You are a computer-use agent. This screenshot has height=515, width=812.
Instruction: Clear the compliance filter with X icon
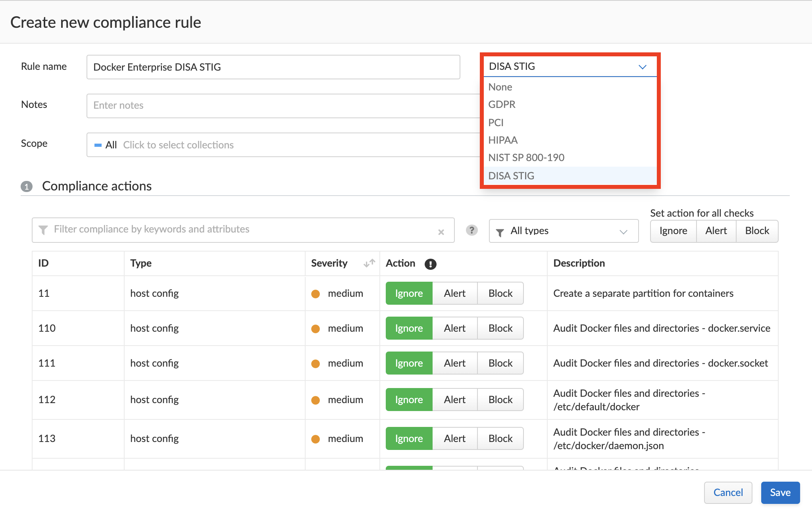pyautogui.click(x=441, y=232)
